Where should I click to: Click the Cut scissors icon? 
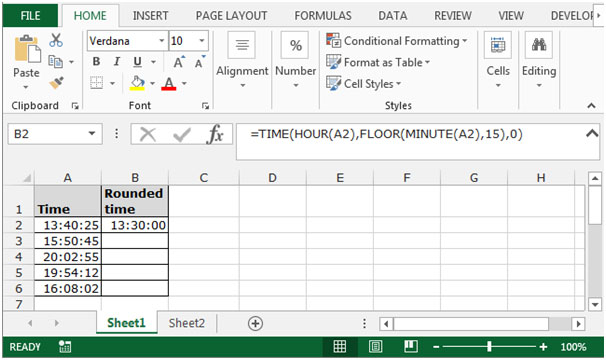tap(56, 40)
